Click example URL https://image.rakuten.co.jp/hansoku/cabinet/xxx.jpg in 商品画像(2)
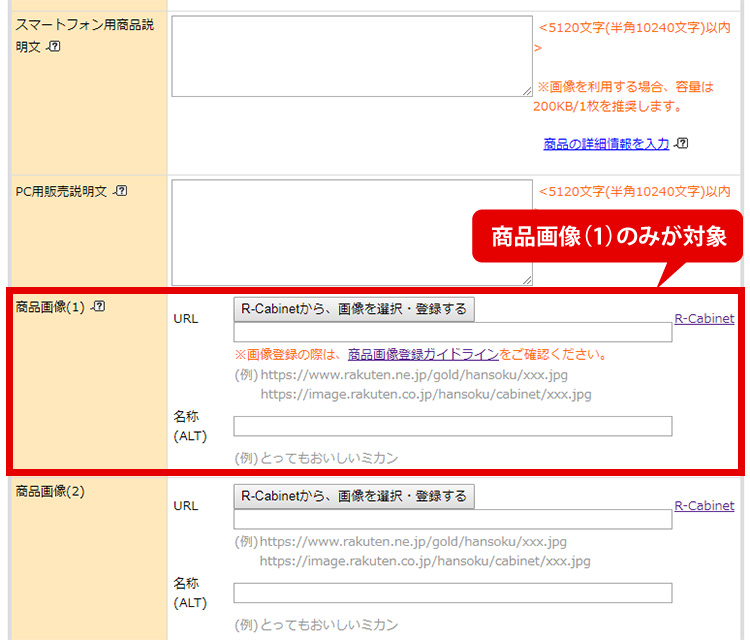 [425, 561]
